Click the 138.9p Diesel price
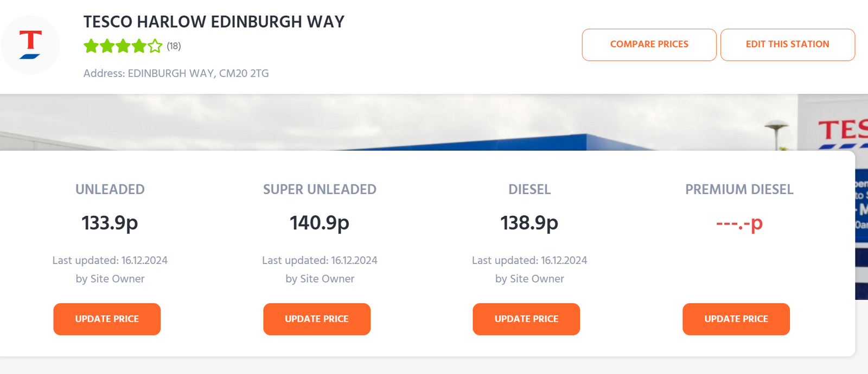The width and height of the screenshot is (868, 374). click(x=529, y=223)
